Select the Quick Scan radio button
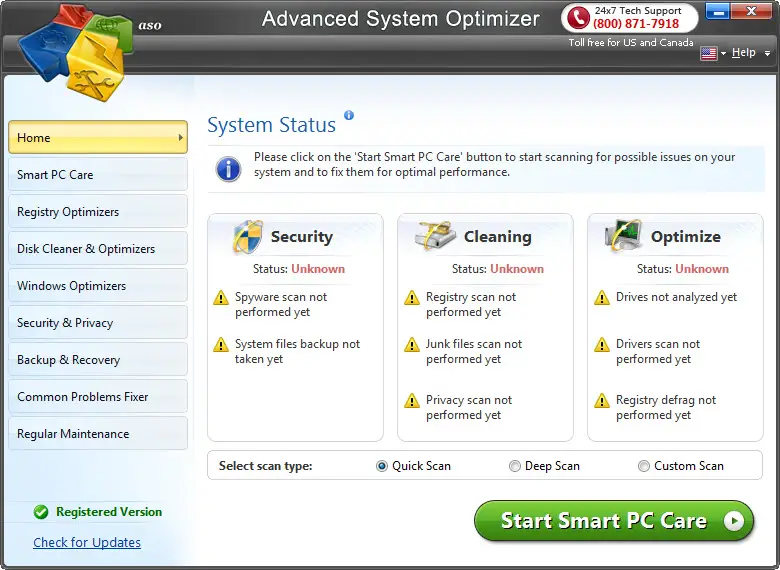 point(382,466)
